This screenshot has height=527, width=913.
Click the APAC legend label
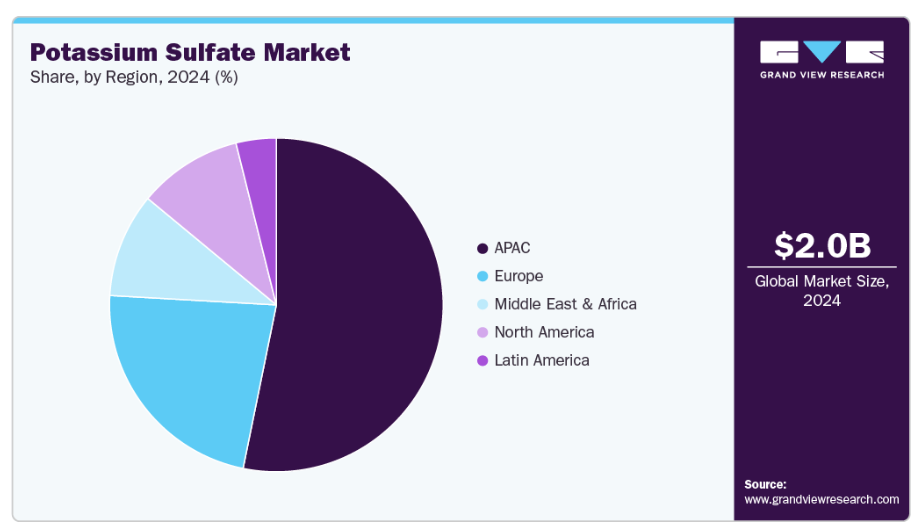click(x=512, y=248)
